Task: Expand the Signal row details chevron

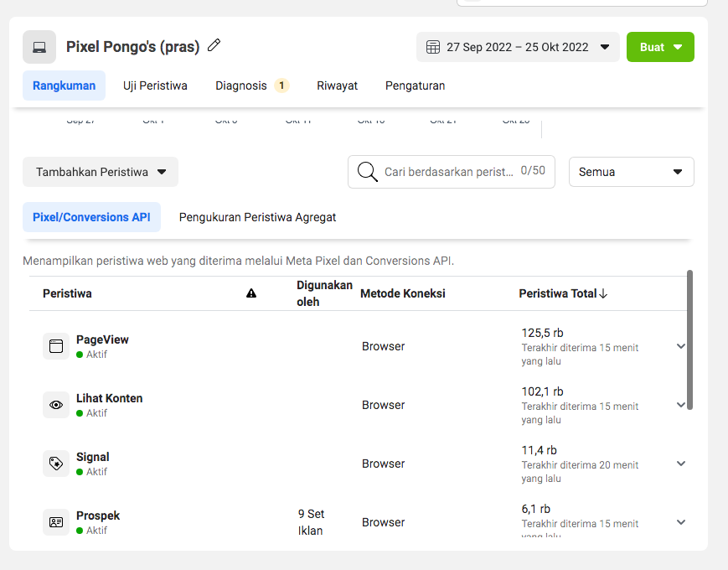Action: pos(681,464)
